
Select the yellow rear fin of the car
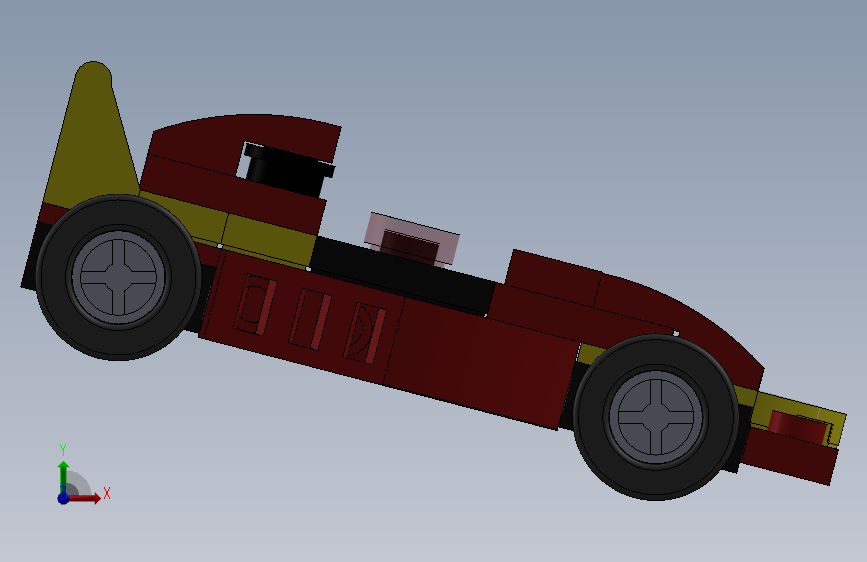91,136
